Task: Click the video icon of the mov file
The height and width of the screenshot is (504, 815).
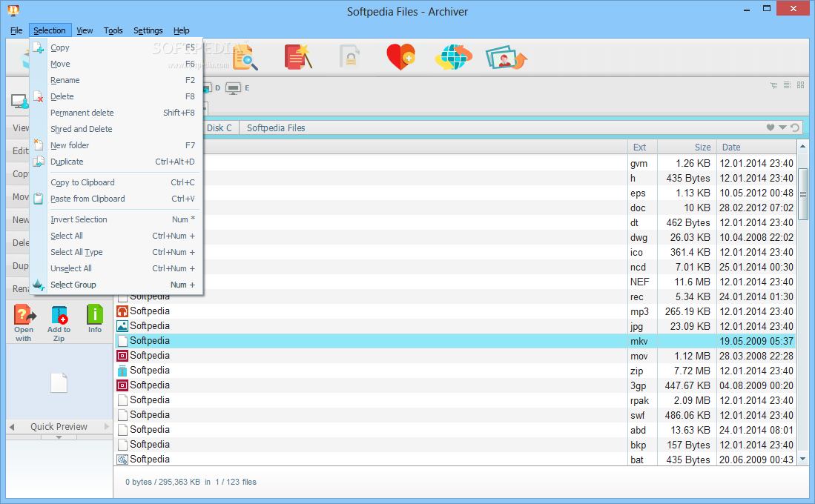Action: coord(122,356)
